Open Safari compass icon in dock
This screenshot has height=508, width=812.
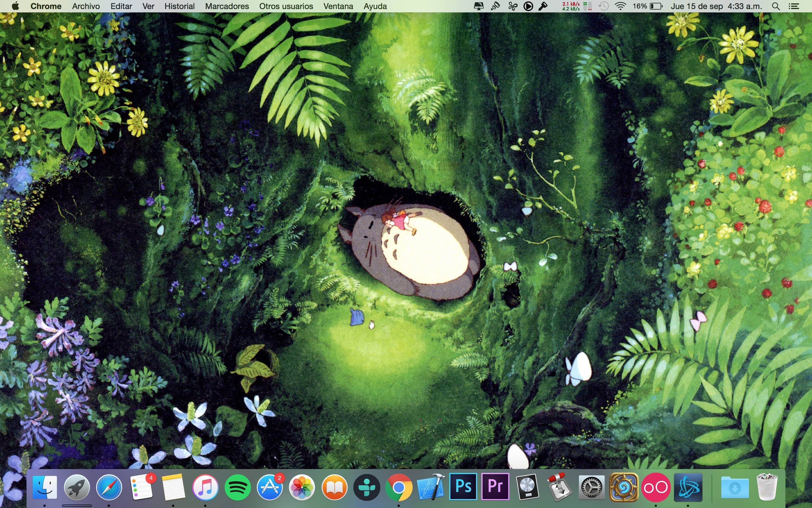pos(109,487)
